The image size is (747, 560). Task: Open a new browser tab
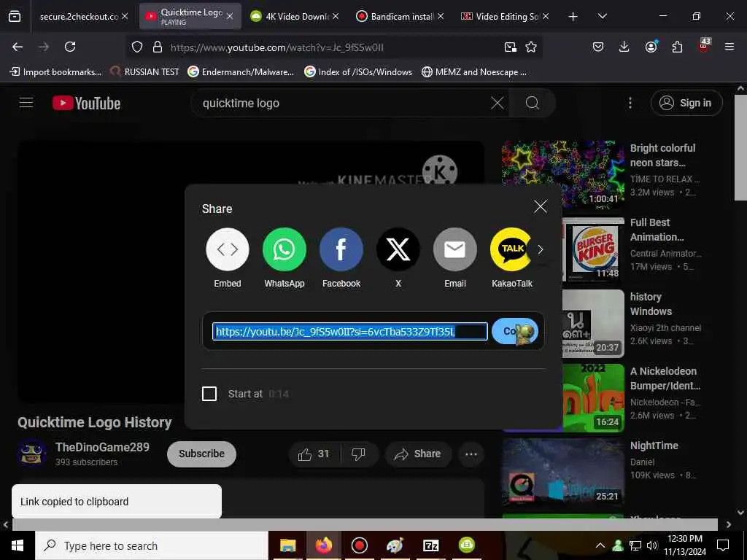(573, 17)
